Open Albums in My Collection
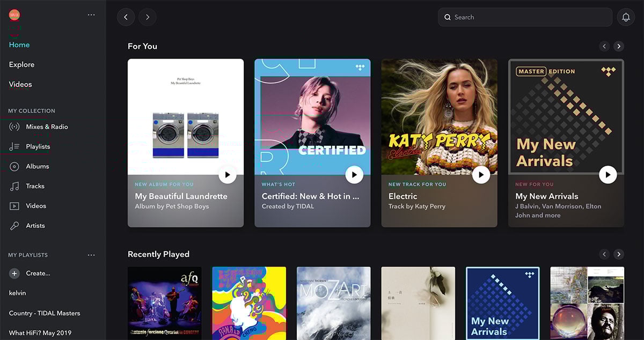This screenshot has height=340, width=644. pos(38,166)
